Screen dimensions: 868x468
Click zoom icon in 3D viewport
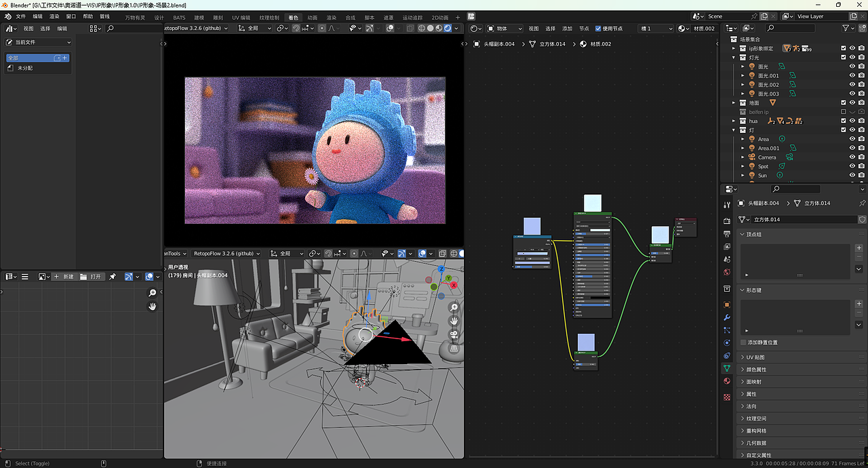click(454, 307)
